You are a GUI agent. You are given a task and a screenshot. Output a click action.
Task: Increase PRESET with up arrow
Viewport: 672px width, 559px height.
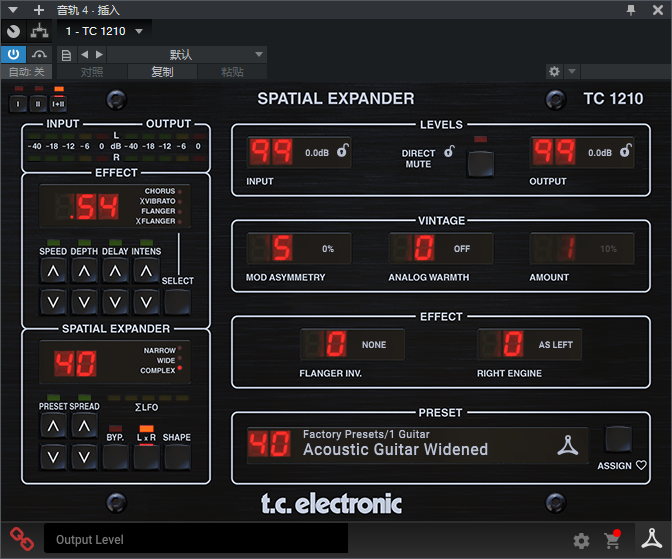pyautogui.click(x=53, y=426)
